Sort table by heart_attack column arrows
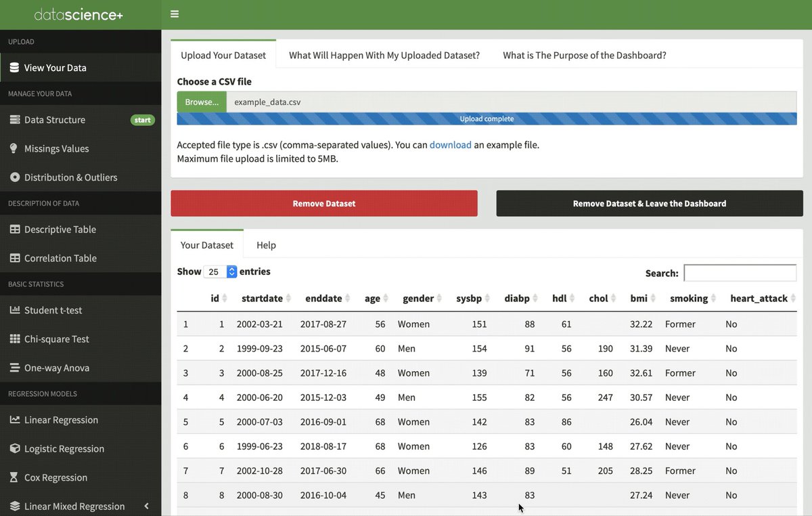The height and width of the screenshot is (516, 812). coord(793,299)
